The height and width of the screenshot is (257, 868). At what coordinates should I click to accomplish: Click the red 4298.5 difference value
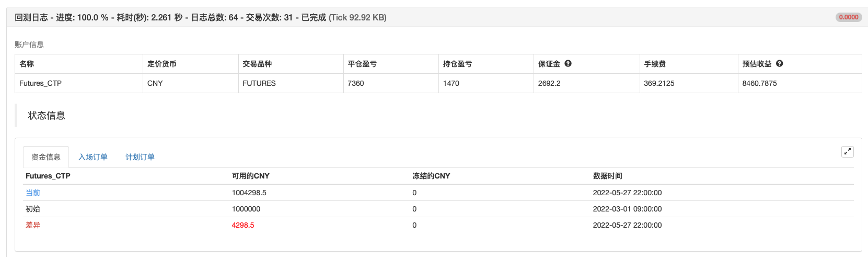tap(243, 225)
